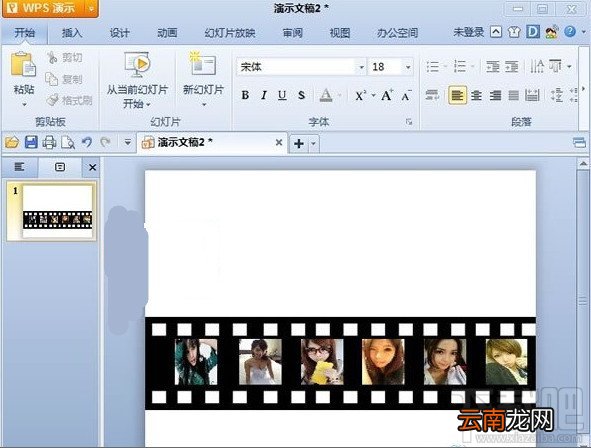Toggle distributed alignment button
Screen dimensions: 591x448
(x=532, y=95)
